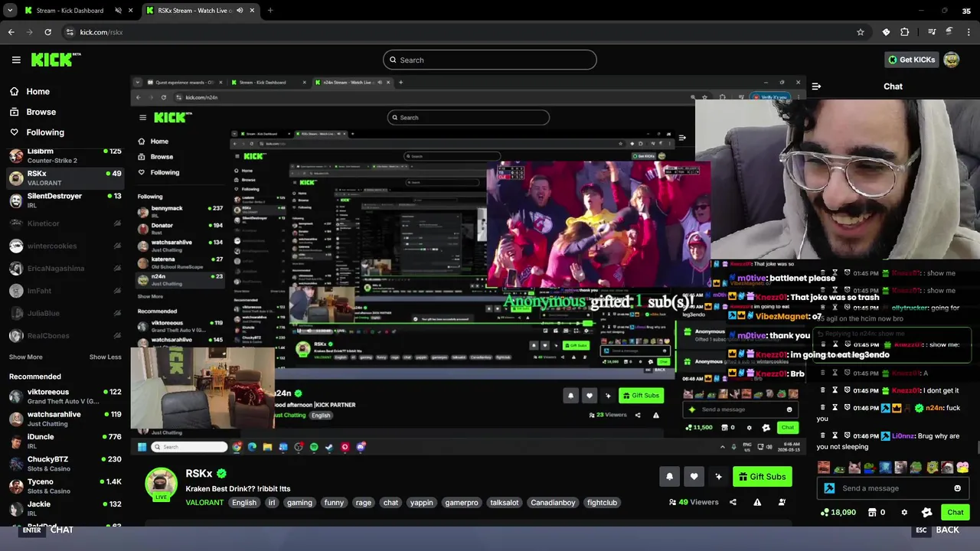Toggle notification bell for RSKx

pyautogui.click(x=669, y=477)
